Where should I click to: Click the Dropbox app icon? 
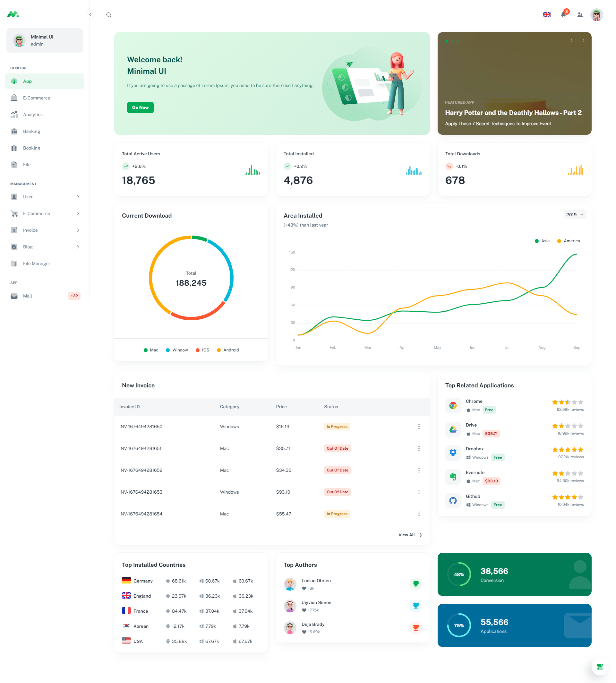pos(453,453)
